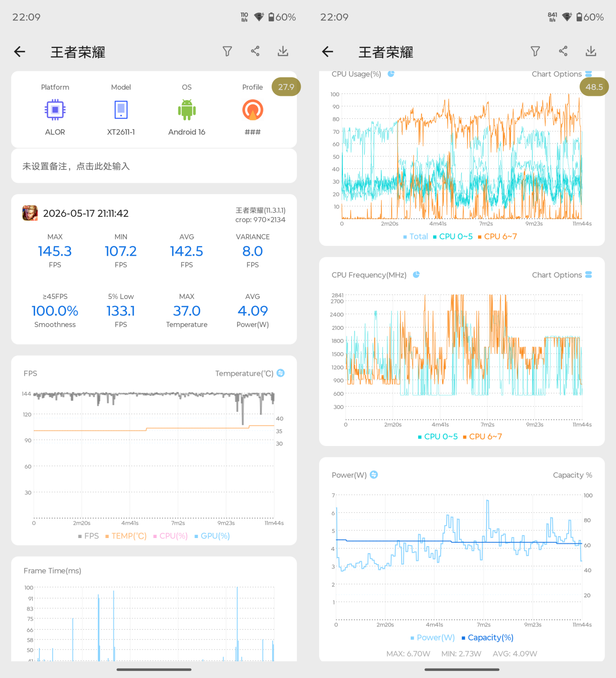Tap the 100.0% Smoothness value
The height and width of the screenshot is (678, 616).
(55, 311)
